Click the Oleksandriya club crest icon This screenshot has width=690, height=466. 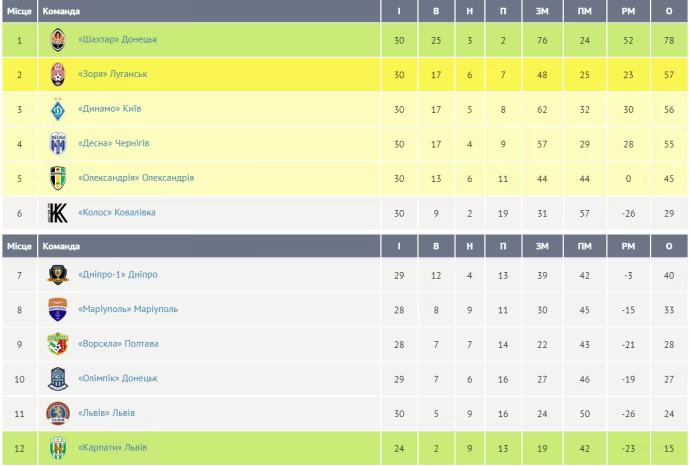pyautogui.click(x=58, y=178)
